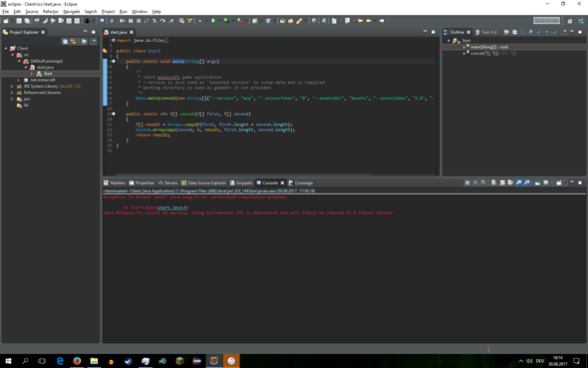Click the Open Type toolbar icon

[x=282, y=21]
